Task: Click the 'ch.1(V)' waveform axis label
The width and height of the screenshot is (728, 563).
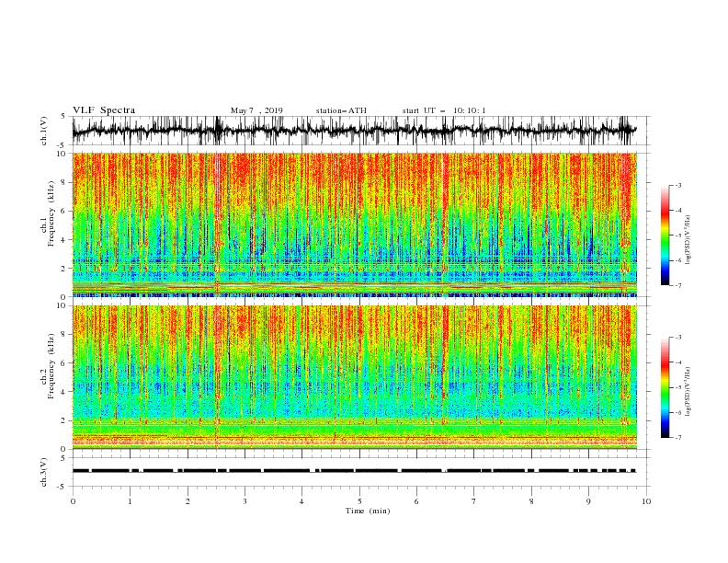Action: pyautogui.click(x=44, y=131)
